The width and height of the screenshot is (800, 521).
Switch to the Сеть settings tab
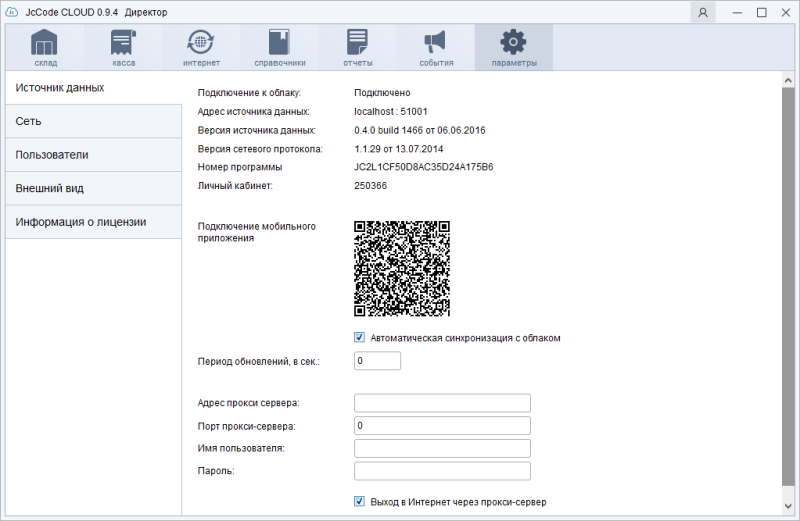pyautogui.click(x=93, y=121)
